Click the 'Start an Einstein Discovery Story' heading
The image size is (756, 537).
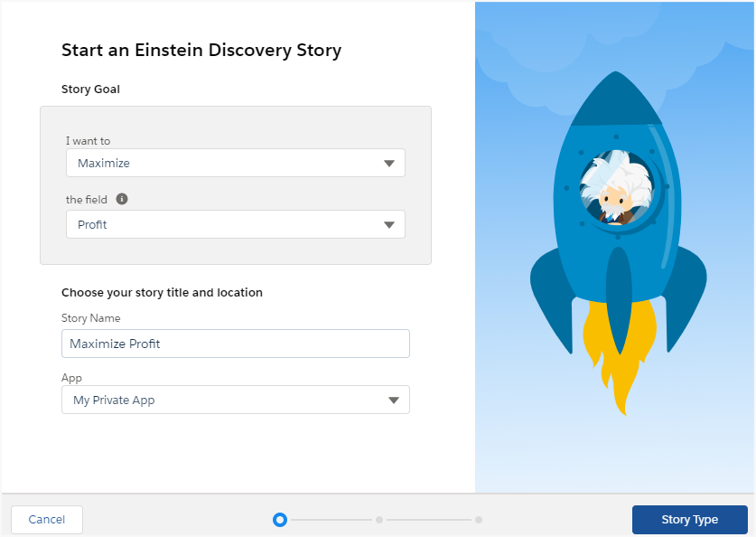[201, 51]
